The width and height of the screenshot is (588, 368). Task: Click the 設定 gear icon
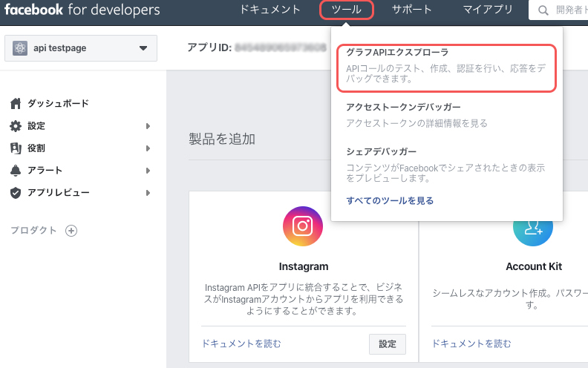[16, 126]
